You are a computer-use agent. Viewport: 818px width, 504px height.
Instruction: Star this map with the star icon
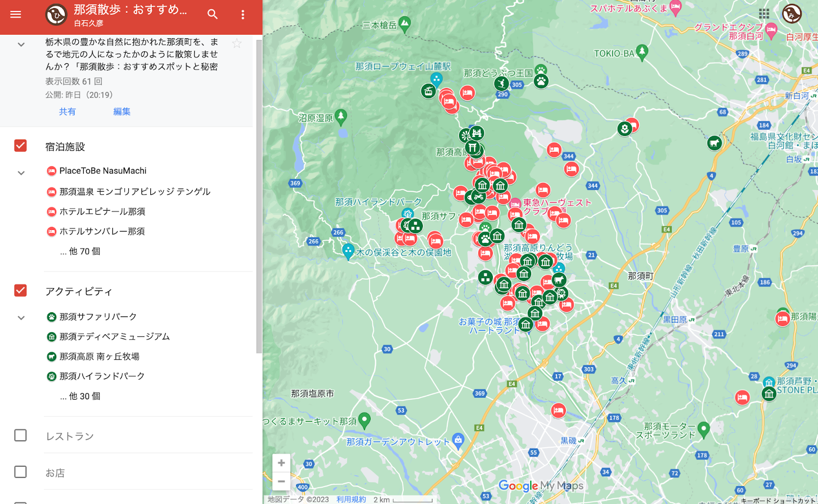point(236,43)
